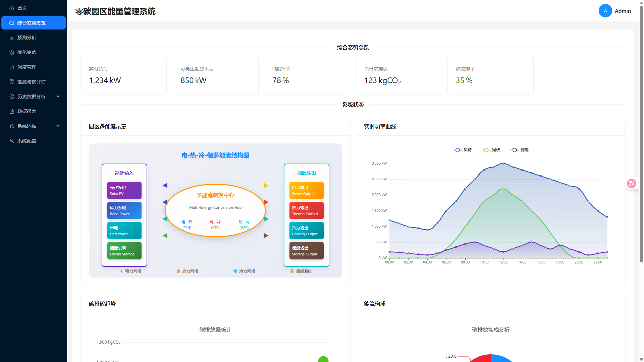Open the 数据报表 report icon
This screenshot has height=362, width=644.
coord(12,111)
